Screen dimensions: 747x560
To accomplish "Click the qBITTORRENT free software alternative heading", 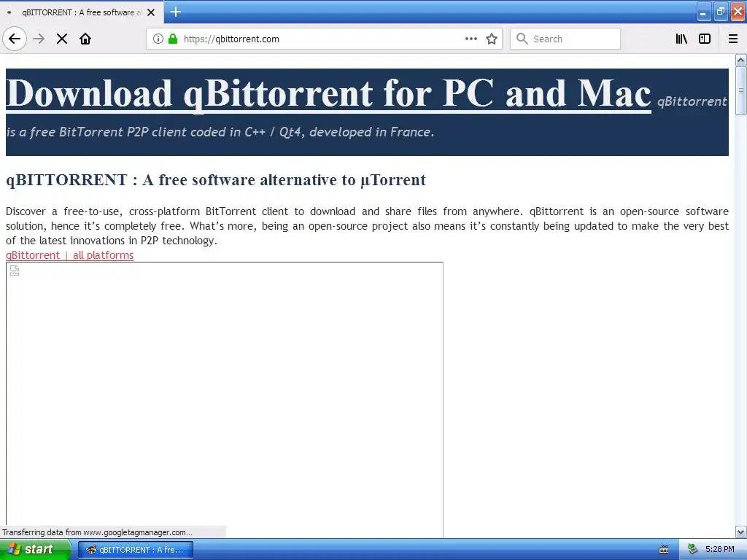I will [216, 180].
